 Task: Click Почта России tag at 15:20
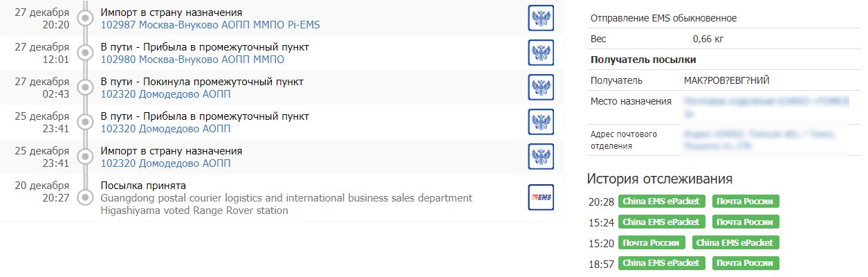pyautogui.click(x=652, y=243)
